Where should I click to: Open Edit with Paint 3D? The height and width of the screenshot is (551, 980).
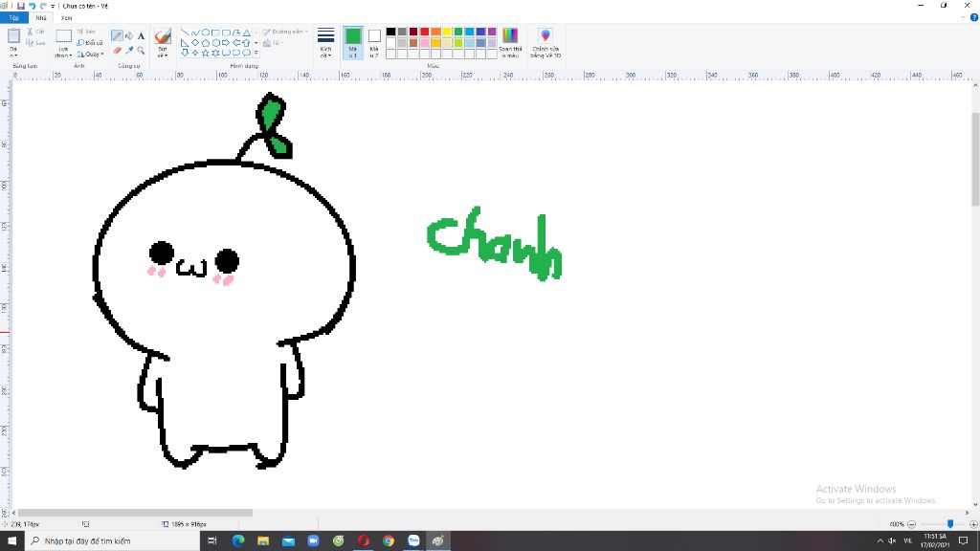[x=546, y=43]
